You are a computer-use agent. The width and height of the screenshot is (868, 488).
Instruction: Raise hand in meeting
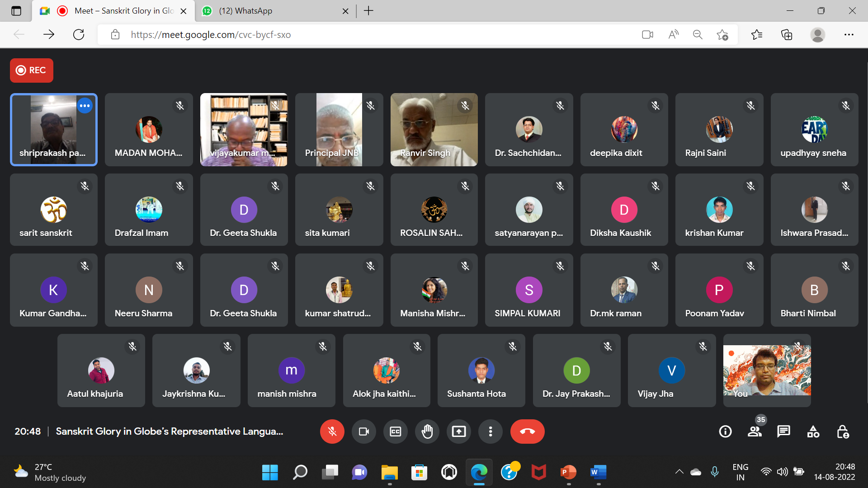click(x=427, y=432)
